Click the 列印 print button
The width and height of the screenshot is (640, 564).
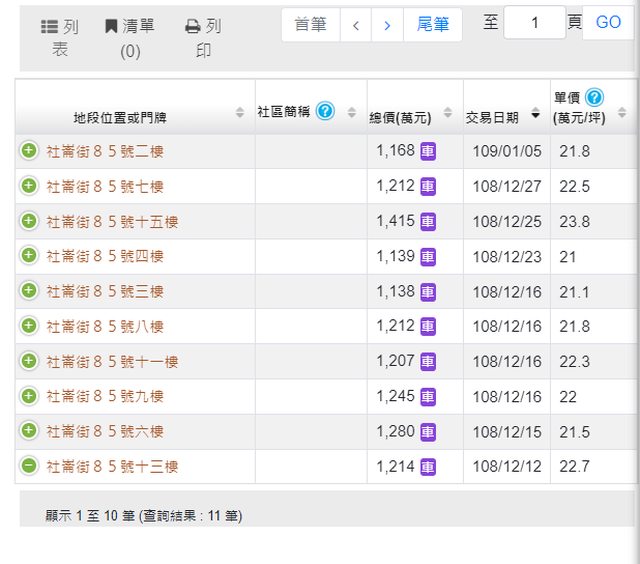pos(203,38)
